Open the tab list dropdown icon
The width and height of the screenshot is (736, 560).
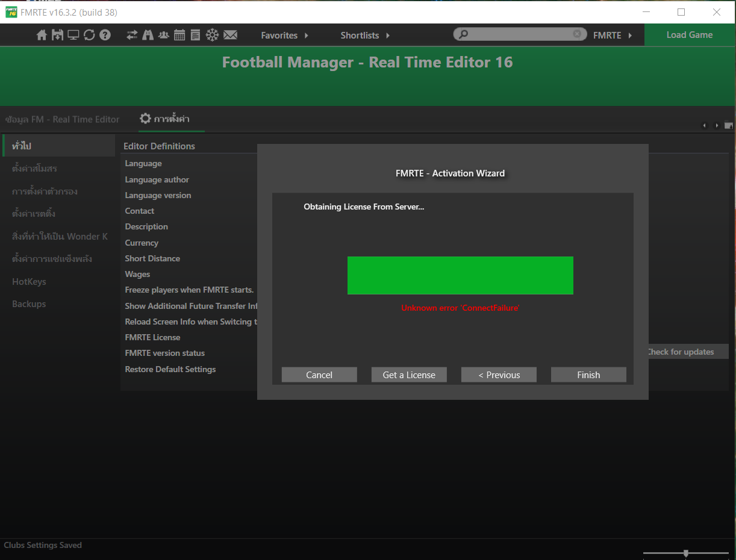tap(729, 125)
